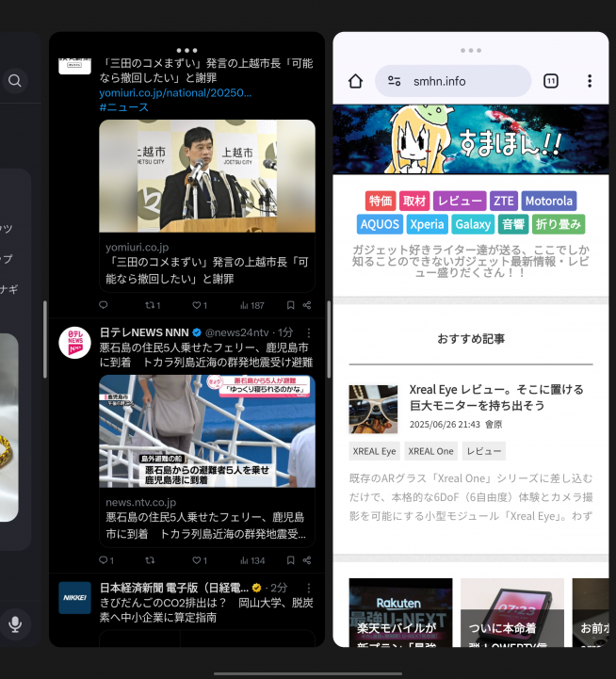616x679 pixels.
Task: Tap the XREAL Eye article tag
Action: (374, 451)
